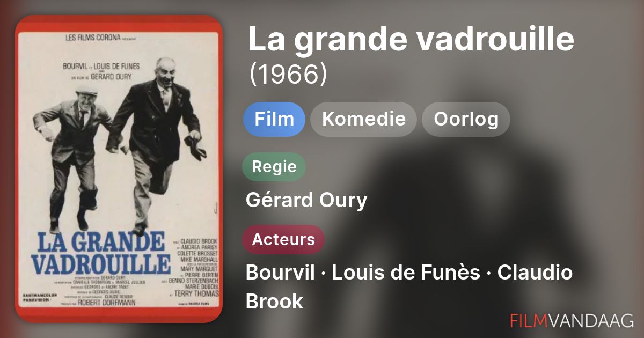Select the Oorlog genre tag
The width and height of the screenshot is (644, 338).
[x=466, y=119]
